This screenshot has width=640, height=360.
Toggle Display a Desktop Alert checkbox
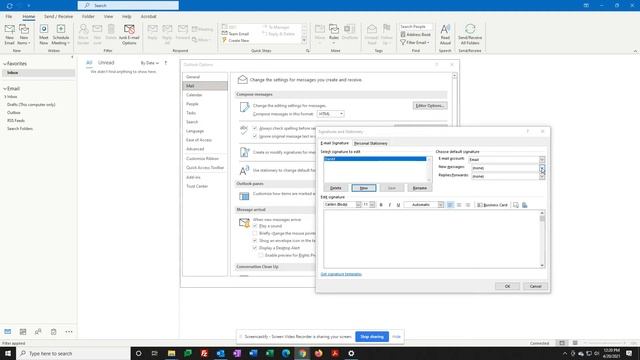255,248
